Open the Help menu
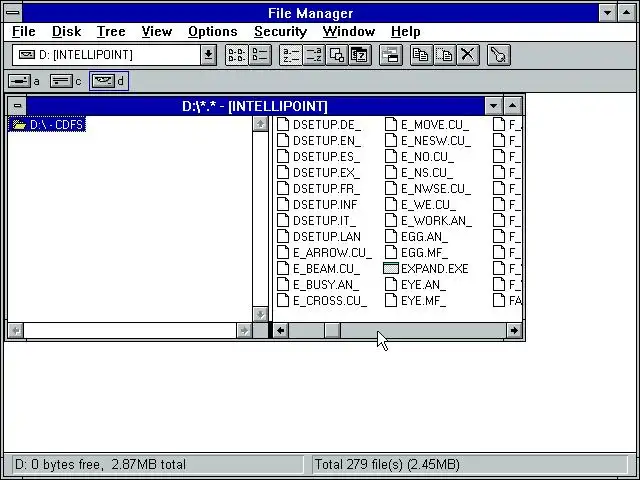 coord(406,31)
